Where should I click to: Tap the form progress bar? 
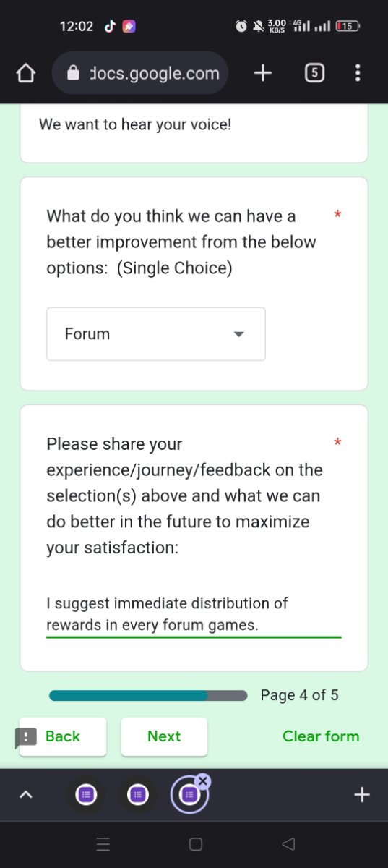pyautogui.click(x=148, y=696)
